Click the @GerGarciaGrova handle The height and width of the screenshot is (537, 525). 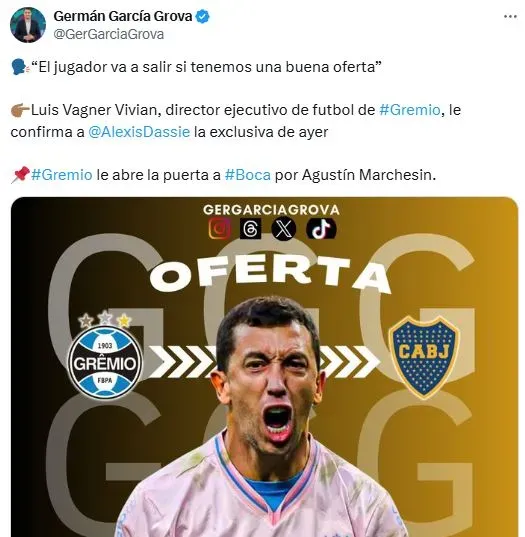click(109, 34)
